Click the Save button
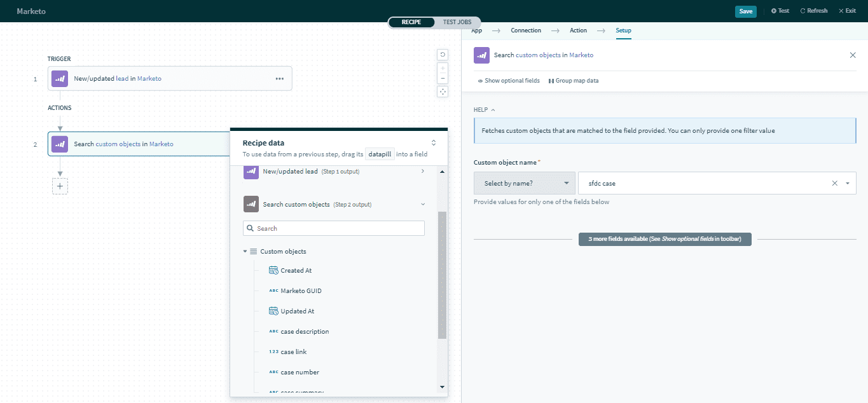The width and height of the screenshot is (868, 403). point(745,11)
